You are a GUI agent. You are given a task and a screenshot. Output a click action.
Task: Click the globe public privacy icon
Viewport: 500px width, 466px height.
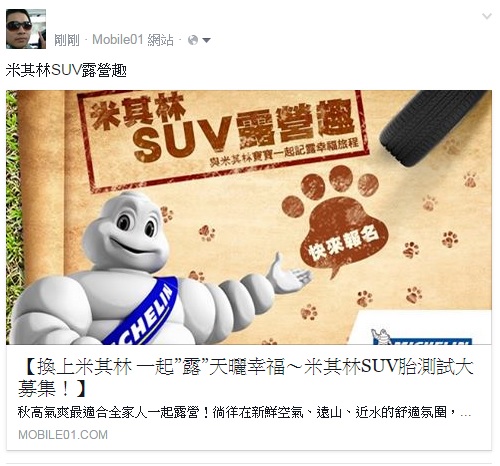[193, 40]
